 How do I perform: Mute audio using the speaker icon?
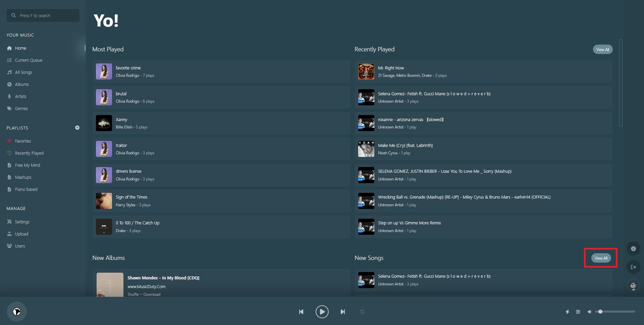(x=589, y=312)
